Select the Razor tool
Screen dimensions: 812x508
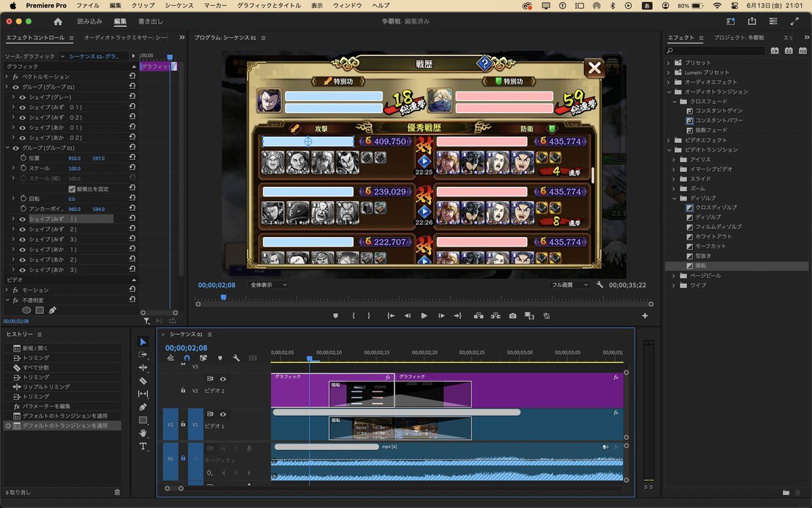coord(143,381)
